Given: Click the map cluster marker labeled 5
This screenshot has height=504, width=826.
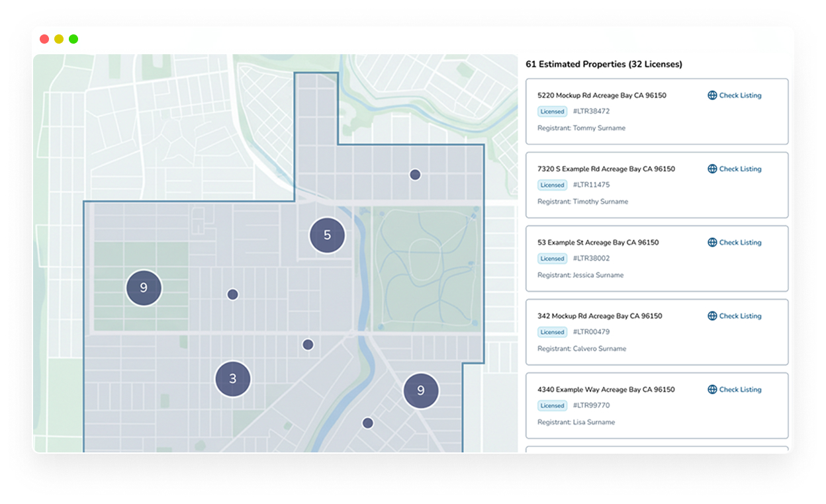Looking at the screenshot, I should pos(327,235).
